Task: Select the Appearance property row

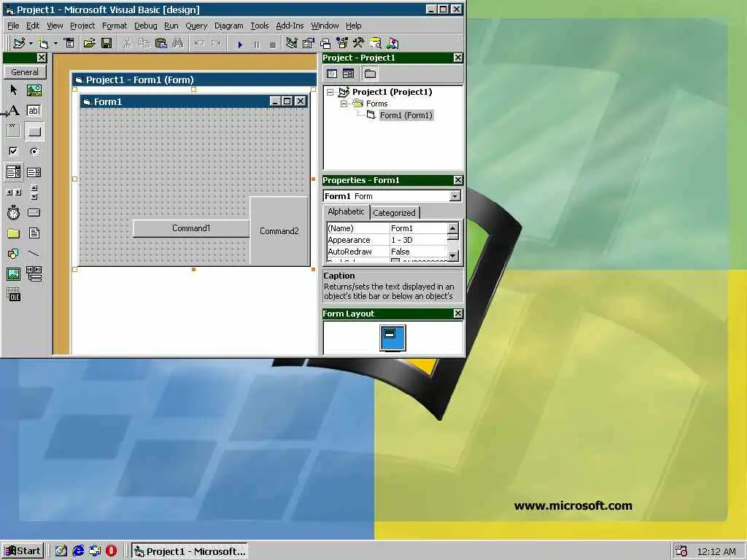Action: coord(387,240)
